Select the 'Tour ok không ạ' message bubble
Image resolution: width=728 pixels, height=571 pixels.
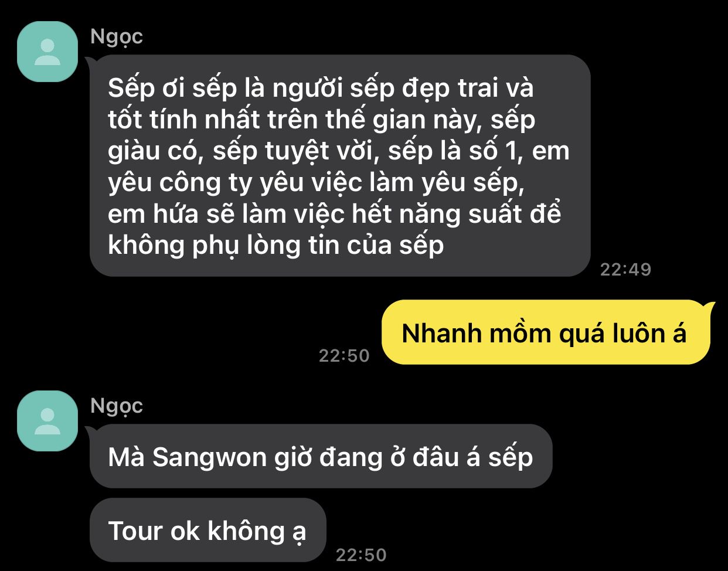click(x=207, y=530)
